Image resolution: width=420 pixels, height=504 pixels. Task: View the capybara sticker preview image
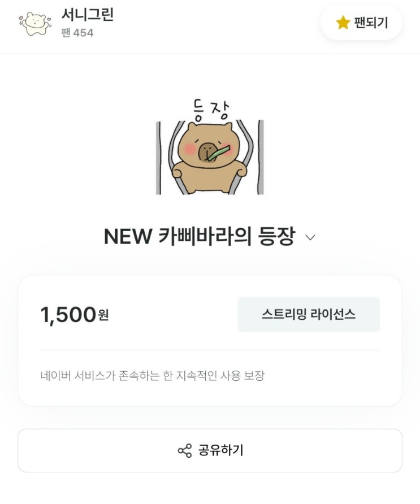[x=210, y=147]
